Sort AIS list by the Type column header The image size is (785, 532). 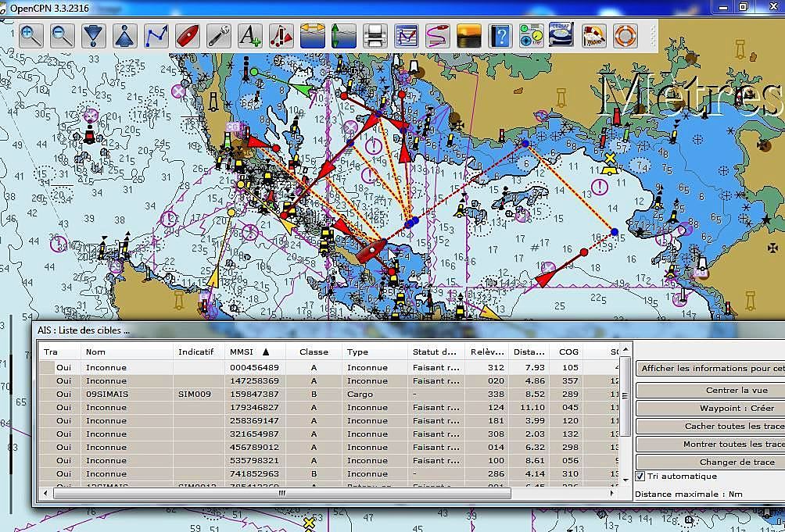coord(375,352)
